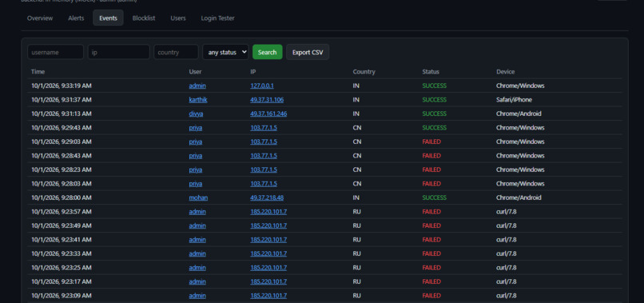Image resolution: width=644 pixels, height=303 pixels.
Task: Open admin user link at 9:23:25 AM
Action: (197, 268)
